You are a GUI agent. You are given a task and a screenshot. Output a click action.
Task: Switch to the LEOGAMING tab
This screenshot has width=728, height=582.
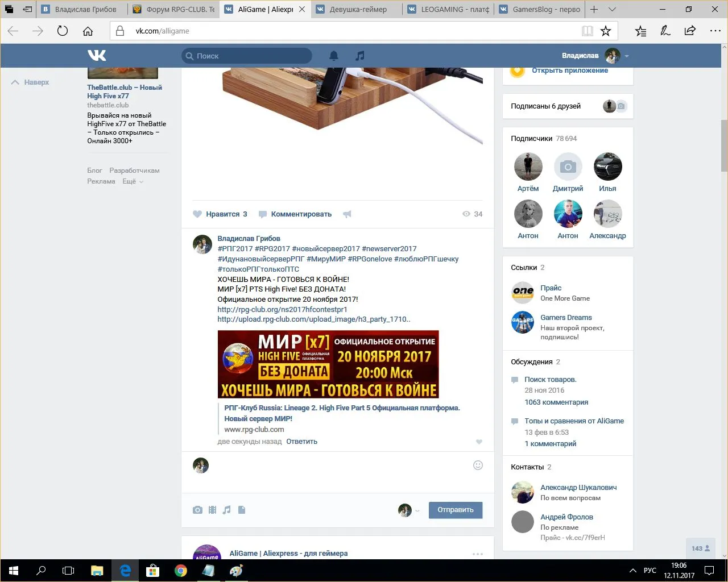point(448,9)
